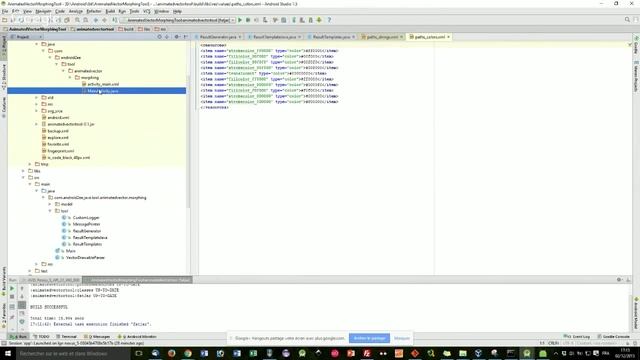This screenshot has height=360, width=640.
Task: Collapse the main folder node
Action: (30, 184)
